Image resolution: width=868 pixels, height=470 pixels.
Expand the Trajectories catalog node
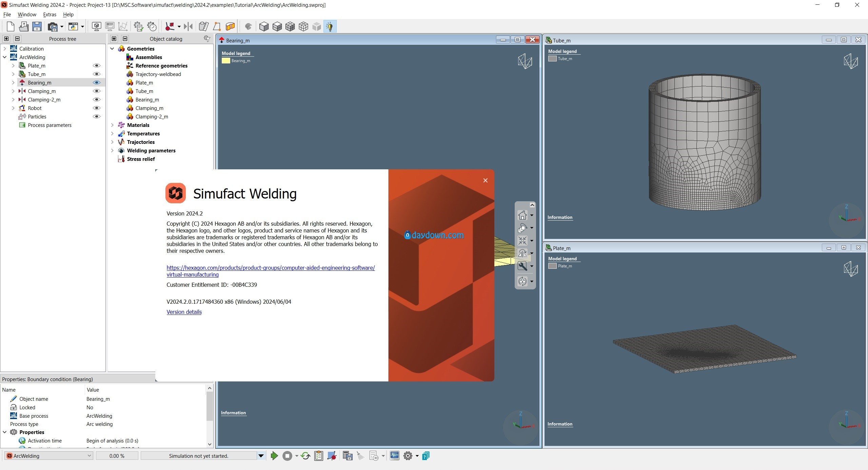click(x=112, y=142)
